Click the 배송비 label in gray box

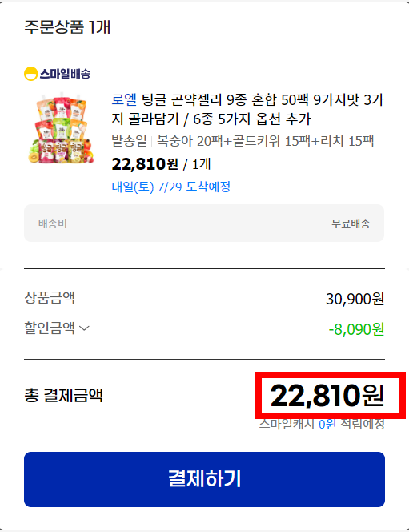(53, 224)
